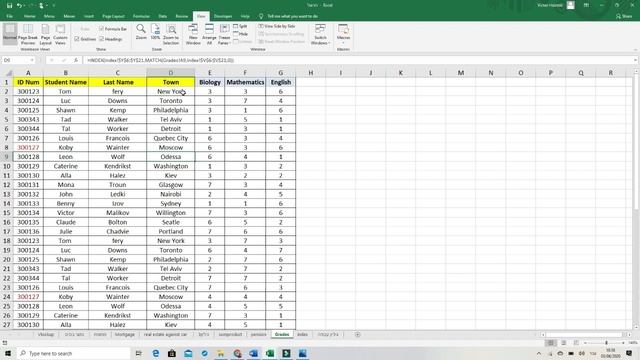Toggle the Gridlines checkbox

(77, 39)
